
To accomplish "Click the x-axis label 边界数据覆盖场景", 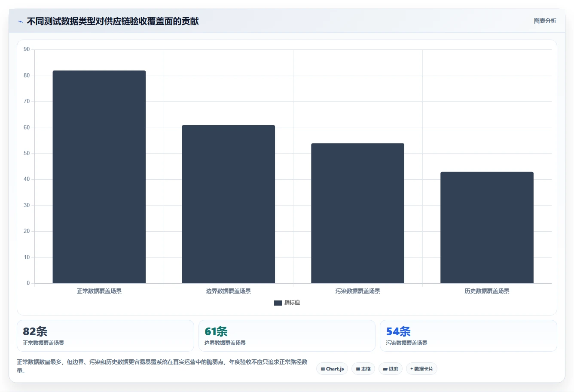I will [x=229, y=291].
